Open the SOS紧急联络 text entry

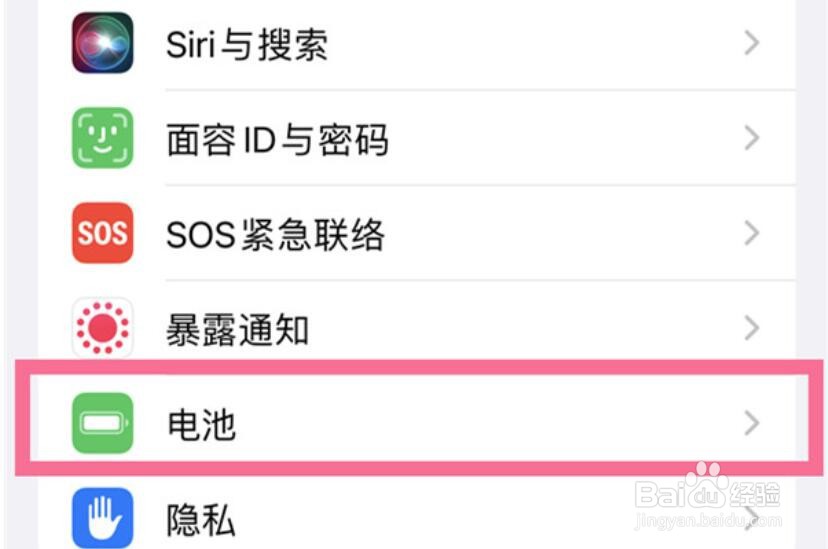click(x=275, y=235)
